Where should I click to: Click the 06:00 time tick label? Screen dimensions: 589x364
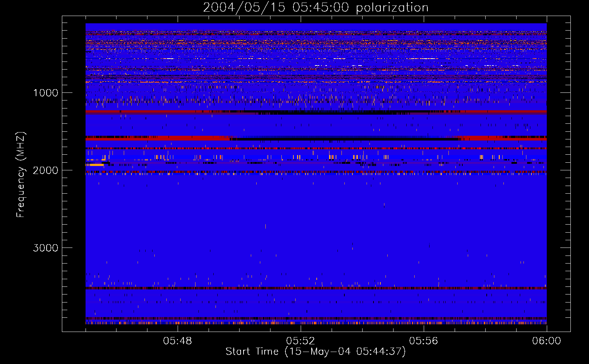click(546, 341)
